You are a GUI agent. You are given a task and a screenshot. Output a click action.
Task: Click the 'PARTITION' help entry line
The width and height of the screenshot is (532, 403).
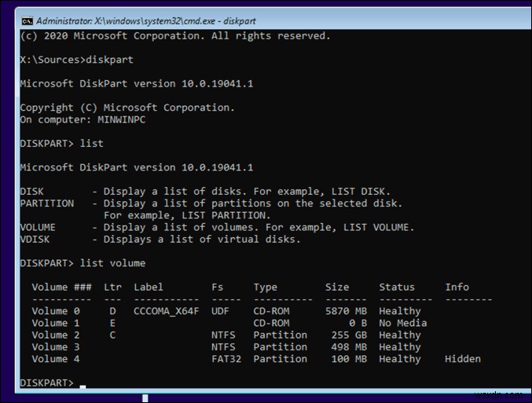[211, 203]
